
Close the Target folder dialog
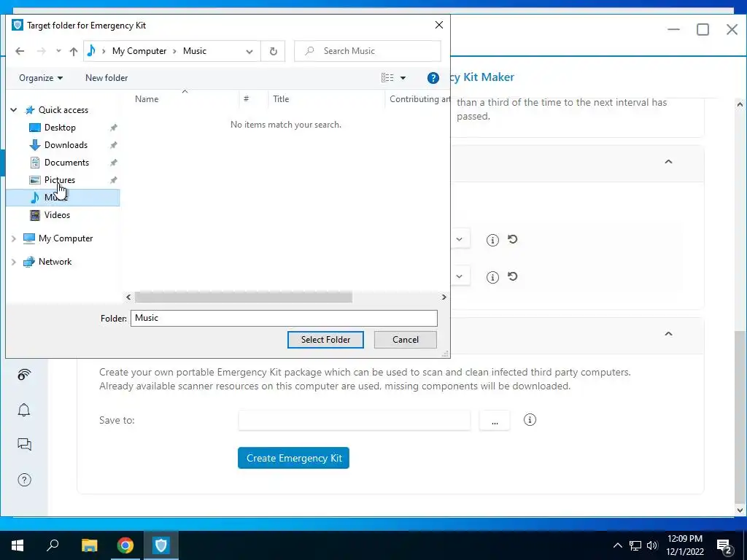[438, 25]
